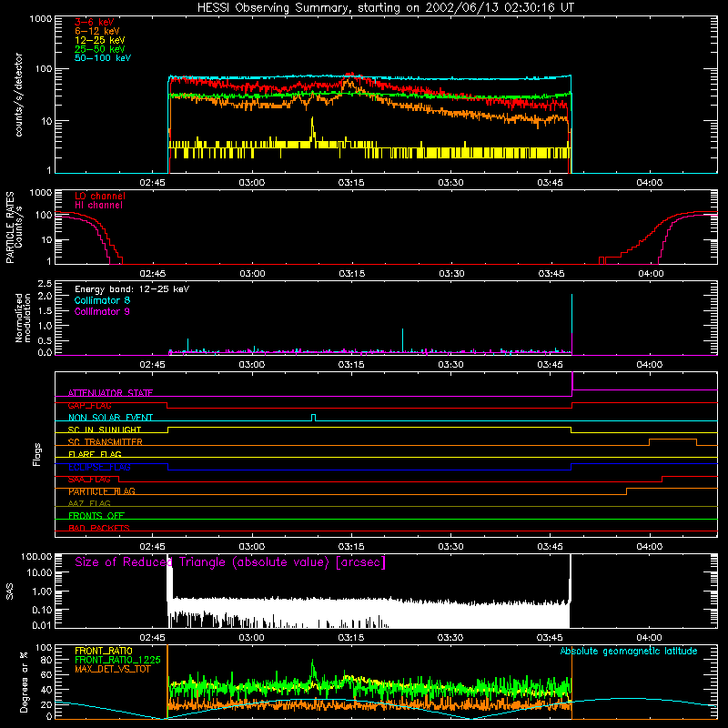Select the HI channel legend label

tap(98, 206)
